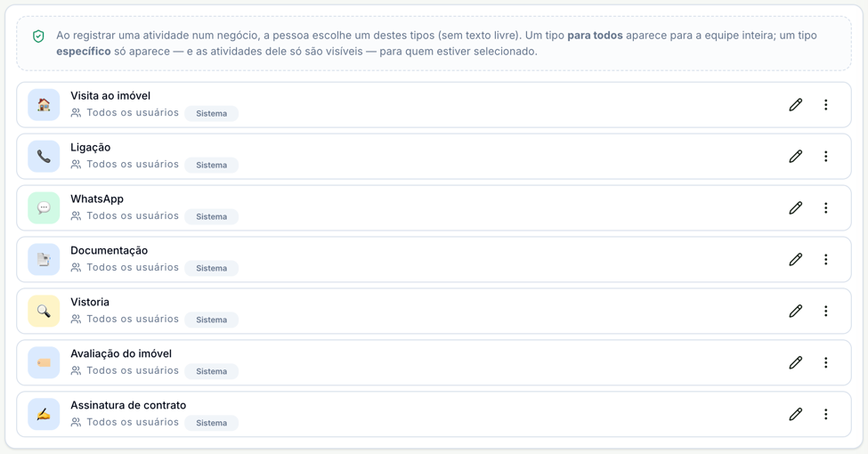Image resolution: width=868 pixels, height=454 pixels.
Task: Click the users icon under WhatsApp
Action: click(76, 216)
